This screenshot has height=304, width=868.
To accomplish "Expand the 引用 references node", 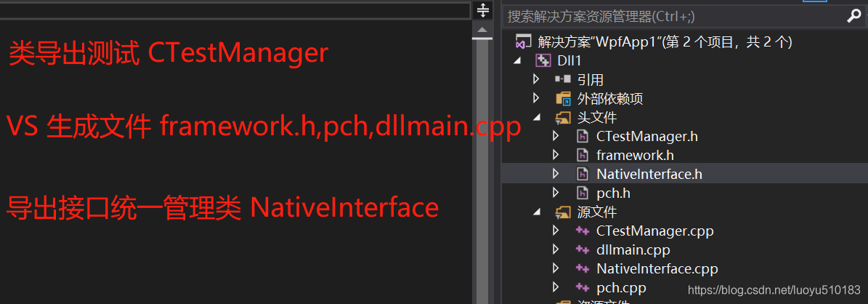I will coord(536,79).
